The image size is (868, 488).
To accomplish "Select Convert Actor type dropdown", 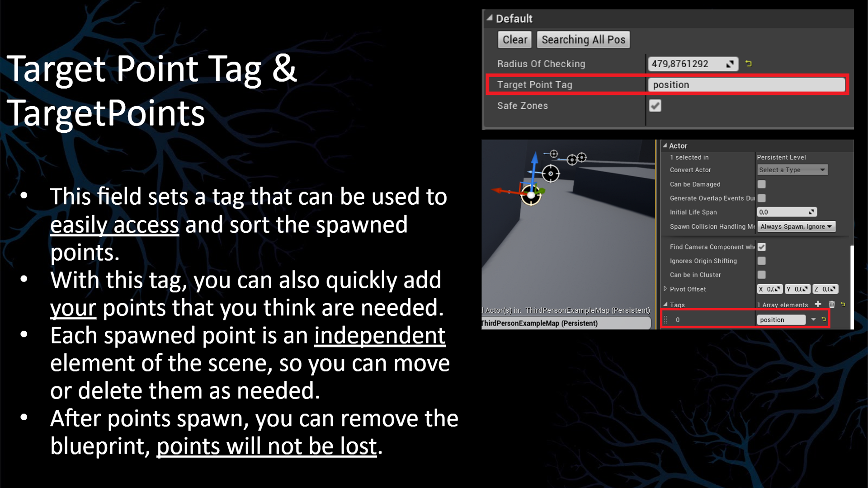I will pyautogui.click(x=791, y=170).
